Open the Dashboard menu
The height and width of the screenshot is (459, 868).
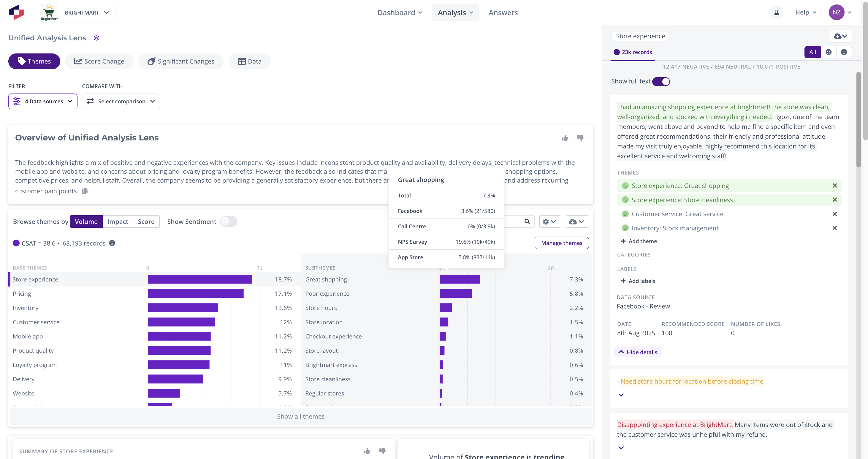coord(400,12)
